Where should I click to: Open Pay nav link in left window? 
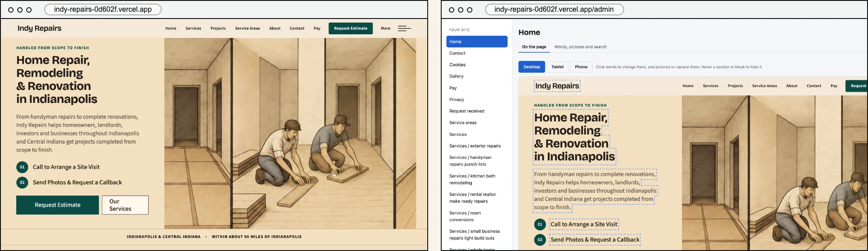(317, 28)
